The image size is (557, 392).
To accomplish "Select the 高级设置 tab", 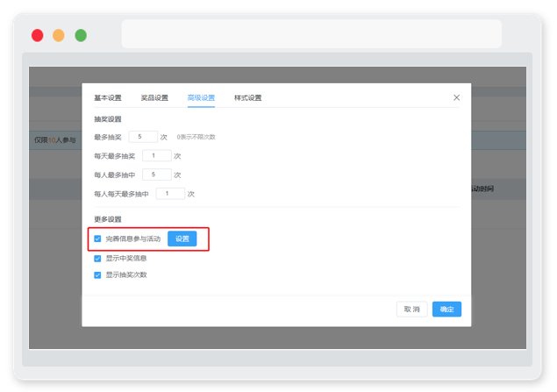I will pos(201,97).
